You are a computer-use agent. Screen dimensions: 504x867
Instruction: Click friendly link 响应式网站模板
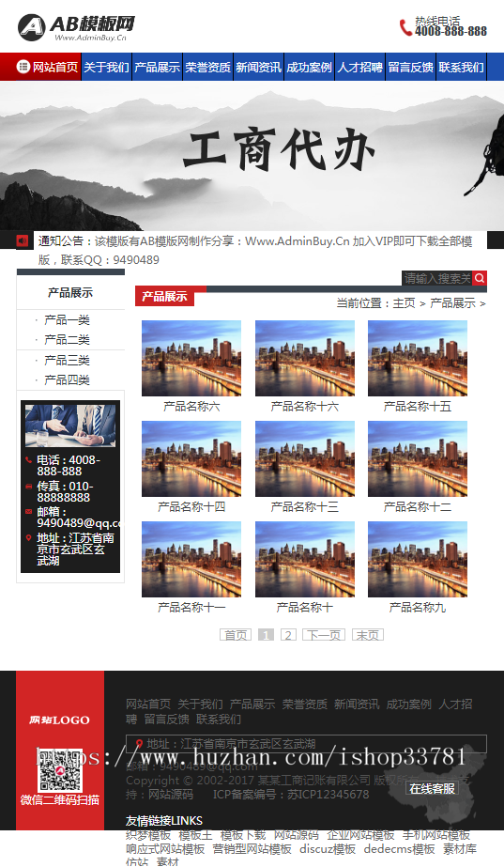pos(165,849)
